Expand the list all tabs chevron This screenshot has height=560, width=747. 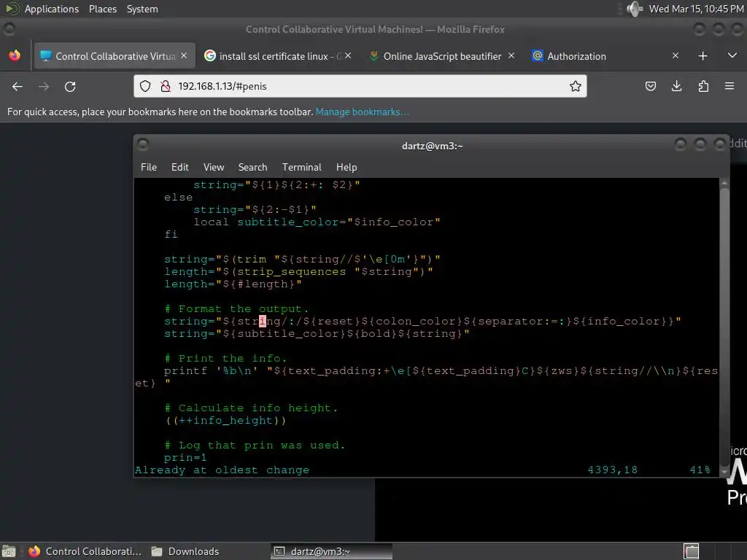click(732, 55)
